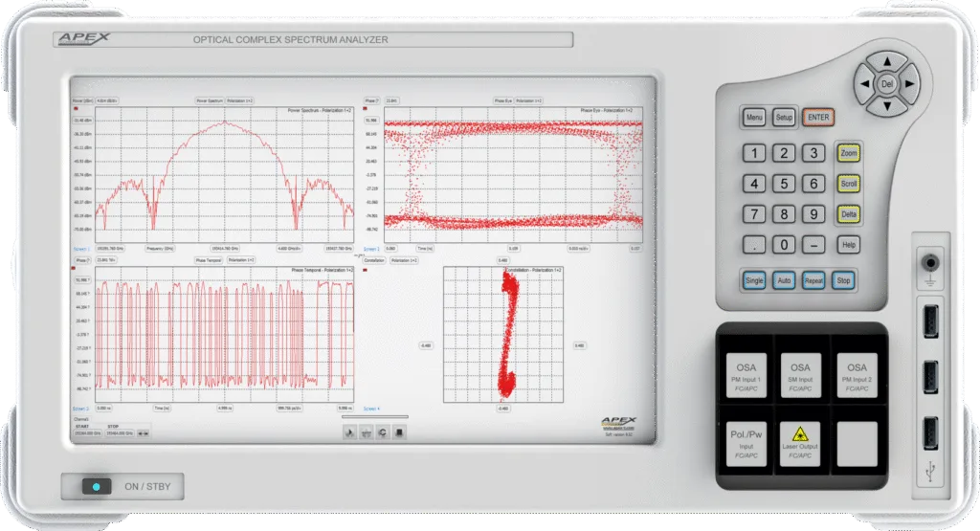This screenshot has height=531, width=980.
Task: Click the OSA PM Input 2 connector cap
Action: [857, 375]
